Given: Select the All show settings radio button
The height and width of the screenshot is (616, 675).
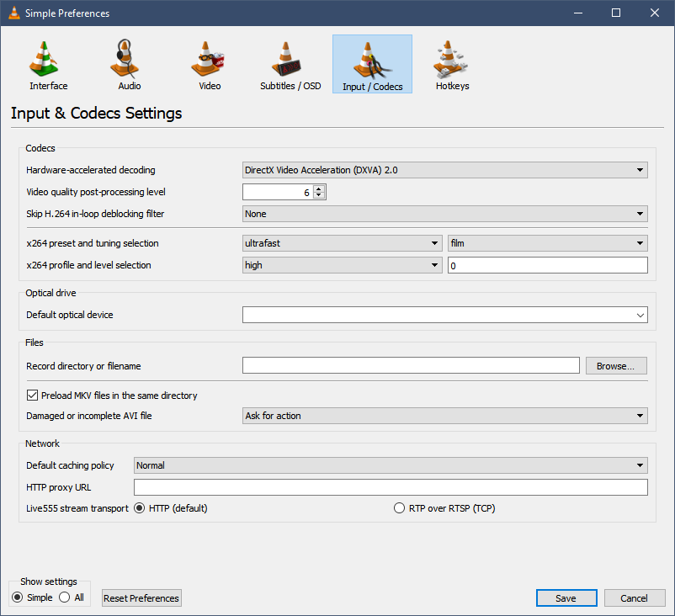Looking at the screenshot, I should [x=65, y=597].
